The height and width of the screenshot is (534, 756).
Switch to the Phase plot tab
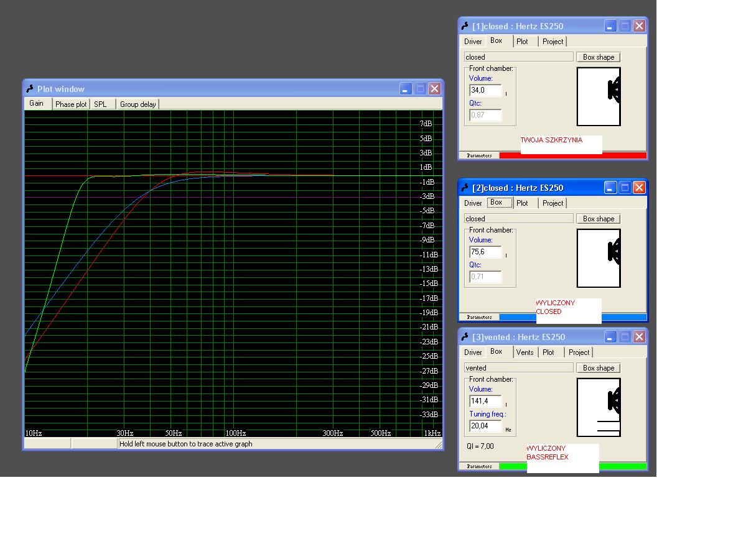(71, 104)
